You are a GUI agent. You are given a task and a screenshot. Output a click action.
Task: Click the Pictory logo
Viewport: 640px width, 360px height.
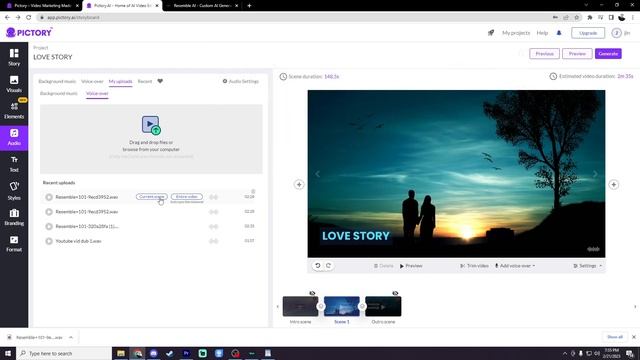click(x=29, y=32)
